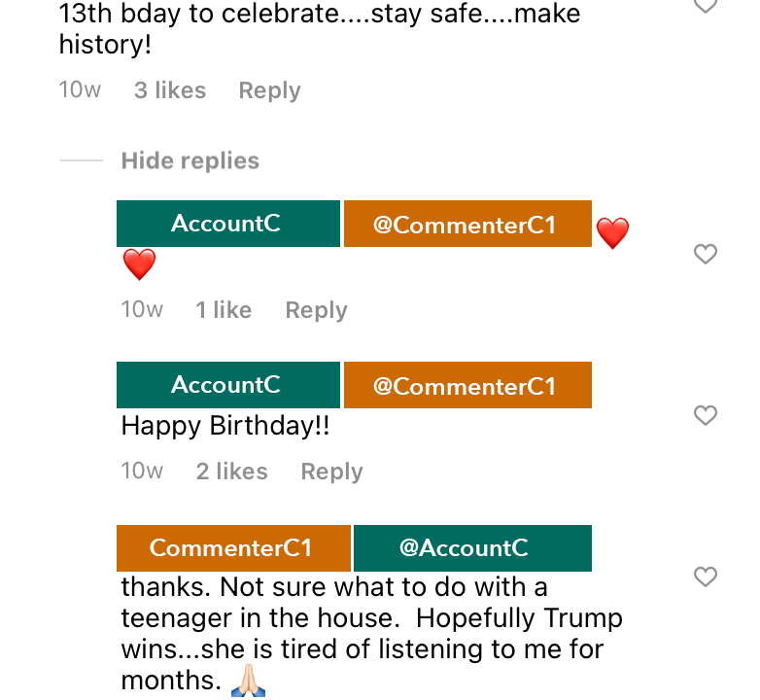Like the thanks teenager comment
The image size is (760, 700).
(706, 577)
